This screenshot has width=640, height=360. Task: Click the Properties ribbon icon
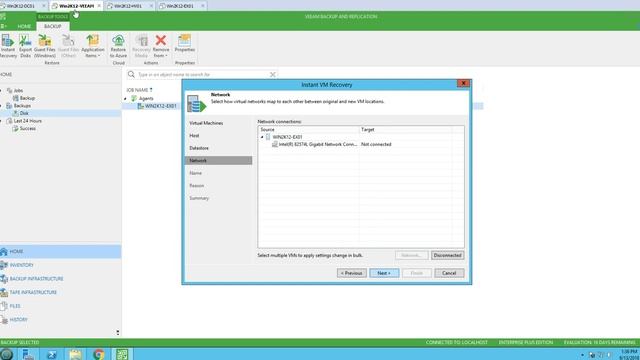(x=184, y=43)
